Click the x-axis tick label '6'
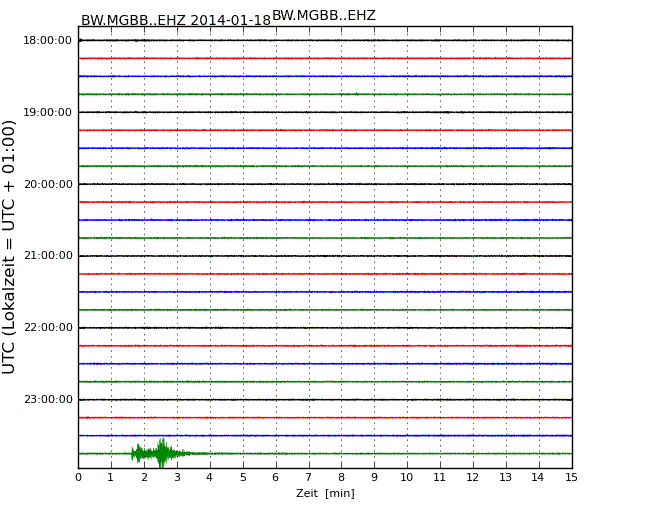This screenshot has height=520, width=650. point(276,477)
